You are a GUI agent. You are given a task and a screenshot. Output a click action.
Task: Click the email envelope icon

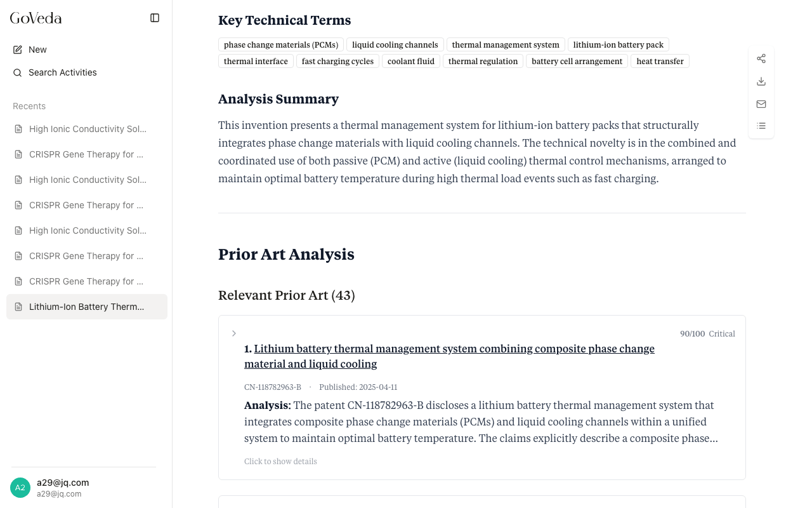tap(761, 104)
